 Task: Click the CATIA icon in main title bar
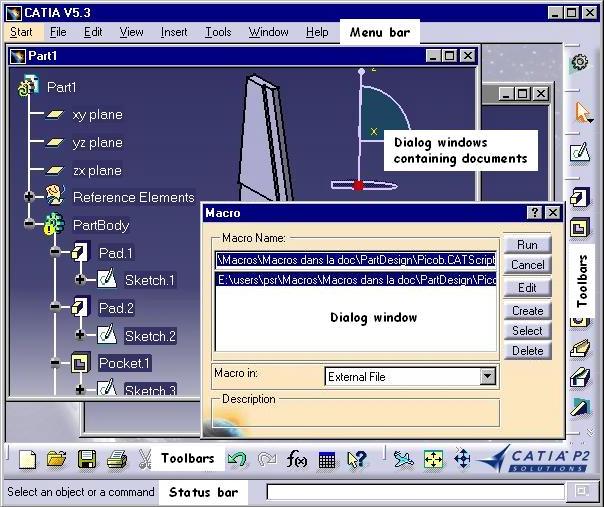[x=14, y=13]
